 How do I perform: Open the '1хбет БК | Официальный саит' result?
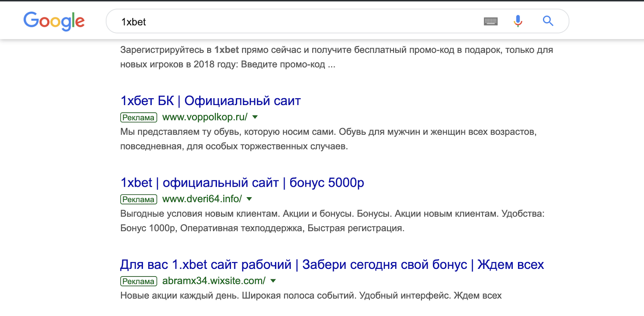[211, 101]
